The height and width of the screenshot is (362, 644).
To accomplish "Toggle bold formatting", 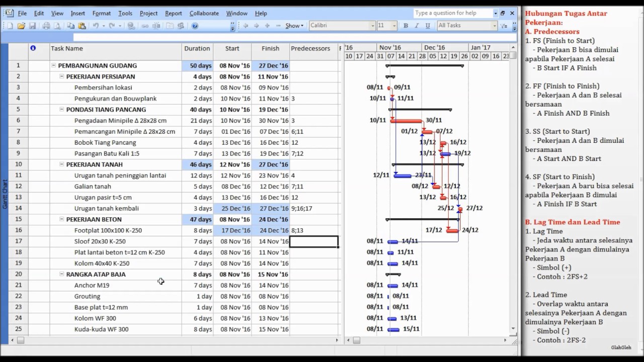I will click(x=406, y=26).
